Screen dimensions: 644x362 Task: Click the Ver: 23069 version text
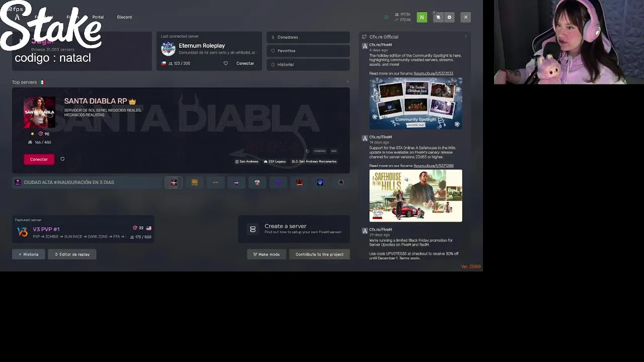(471, 266)
